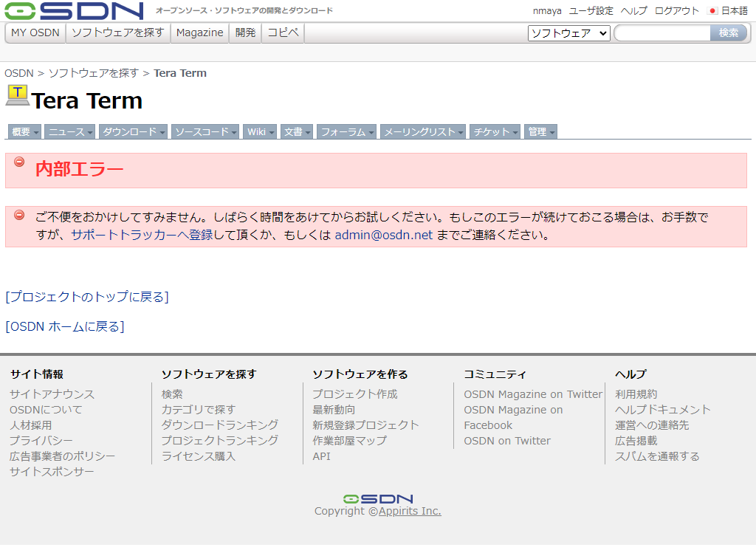Click the OSDN logo in footer
This screenshot has width=756, height=553.
(377, 499)
